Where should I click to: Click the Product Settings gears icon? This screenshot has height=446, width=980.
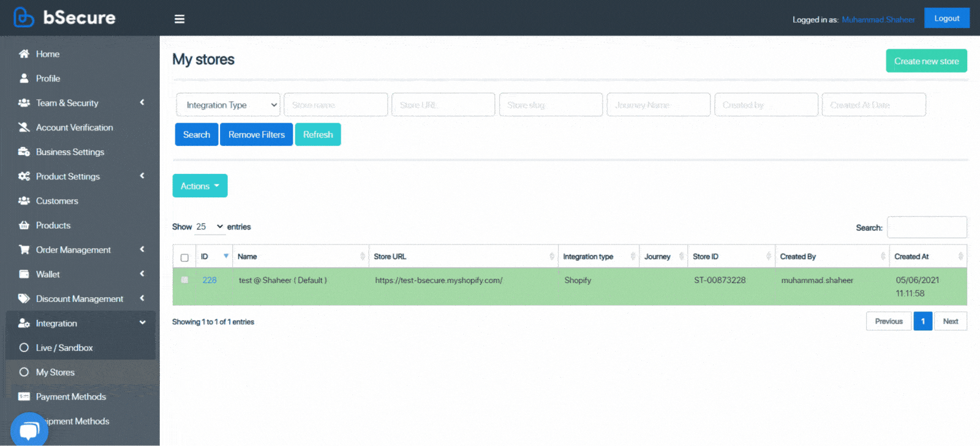pyautogui.click(x=24, y=176)
